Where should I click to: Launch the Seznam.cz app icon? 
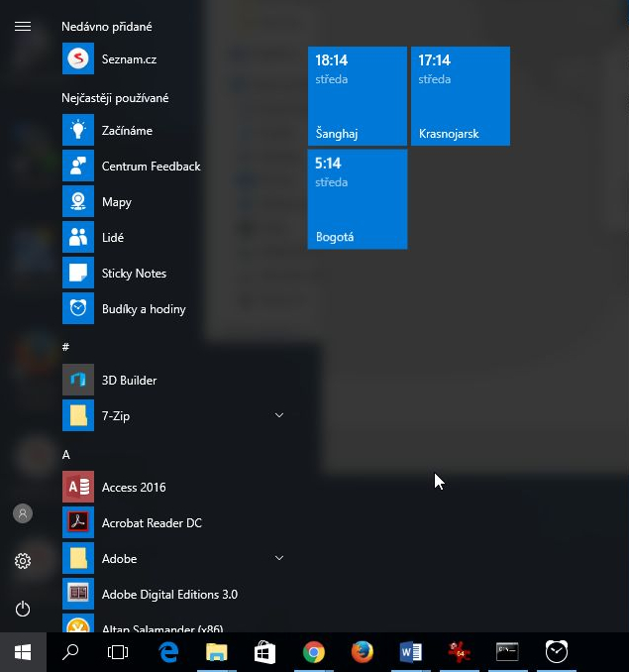tap(78, 58)
